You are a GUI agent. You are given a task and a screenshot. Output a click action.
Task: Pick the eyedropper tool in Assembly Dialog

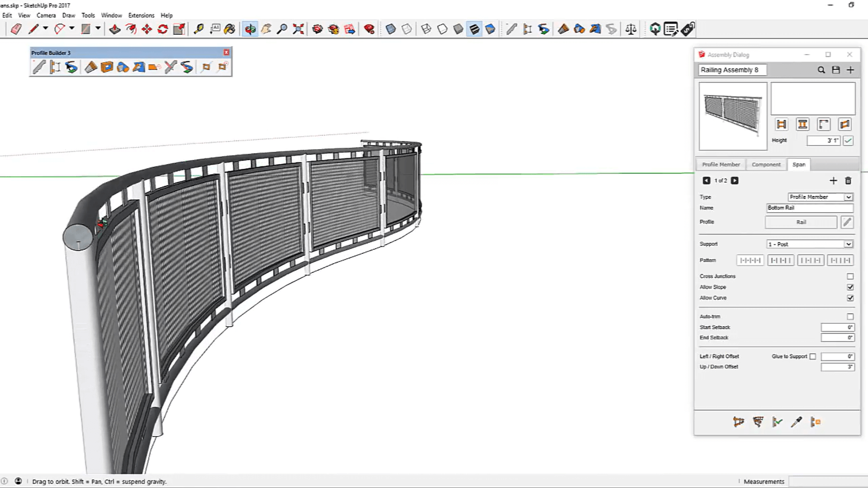point(796,422)
